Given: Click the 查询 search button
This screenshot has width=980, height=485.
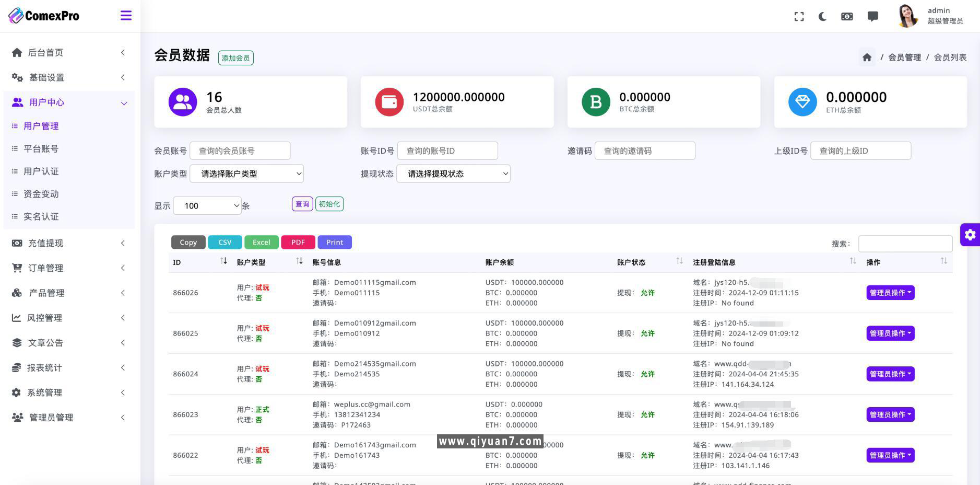Looking at the screenshot, I should (302, 204).
